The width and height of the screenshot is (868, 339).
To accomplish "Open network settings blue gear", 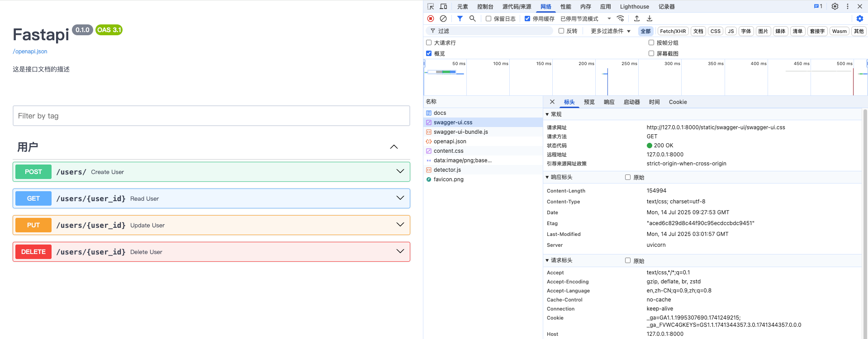I will [860, 19].
